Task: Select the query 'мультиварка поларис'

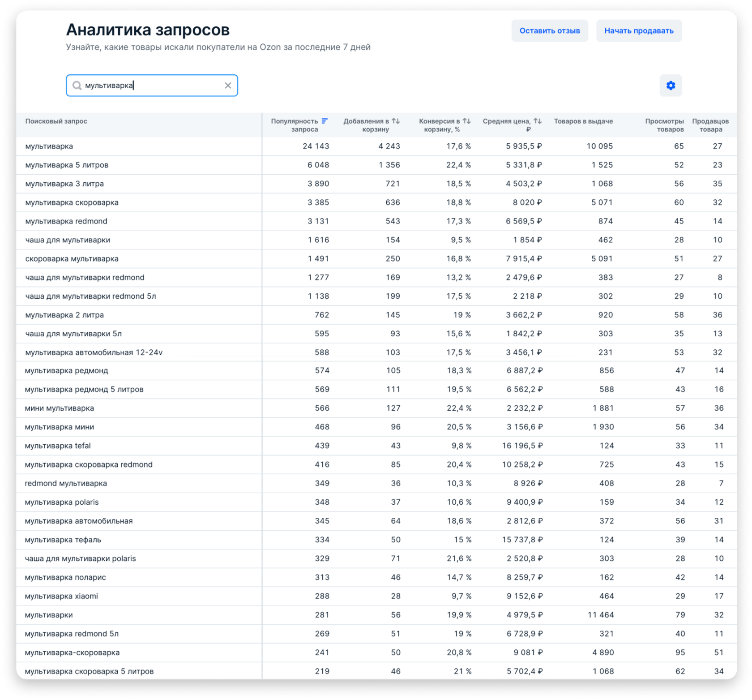Action: 65,577
